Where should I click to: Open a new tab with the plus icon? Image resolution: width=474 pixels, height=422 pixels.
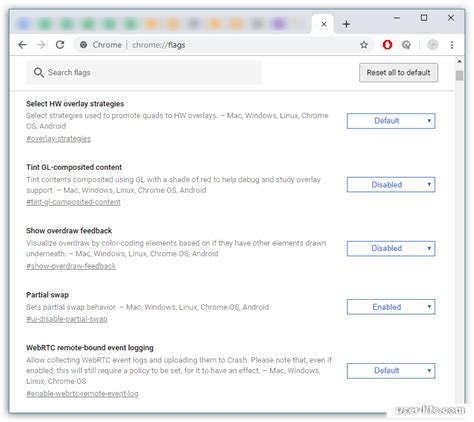pos(346,24)
